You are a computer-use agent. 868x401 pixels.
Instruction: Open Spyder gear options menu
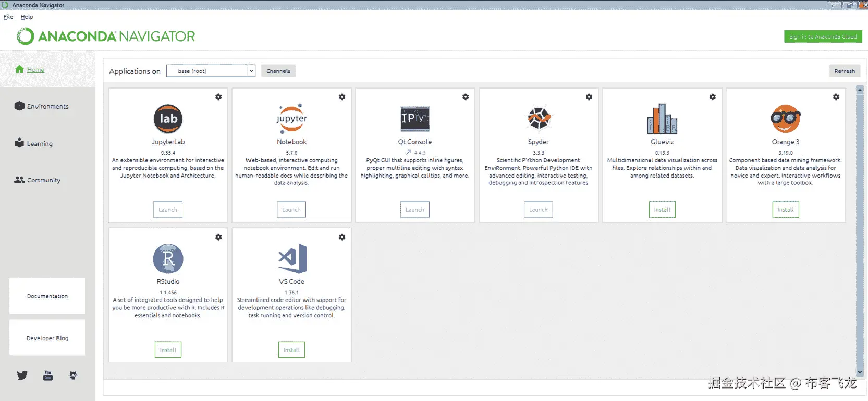[x=589, y=97]
